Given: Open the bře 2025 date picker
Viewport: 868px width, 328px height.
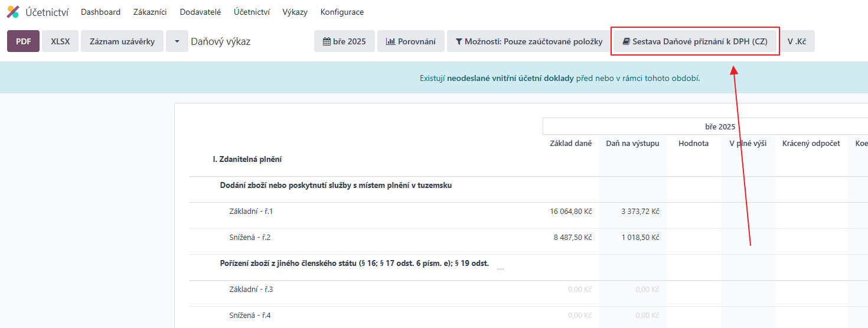Looking at the screenshot, I should click(344, 41).
